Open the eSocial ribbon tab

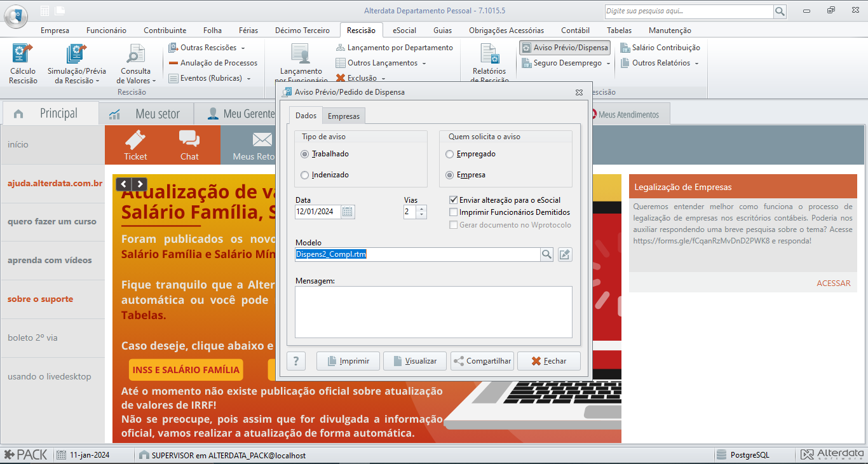pos(404,30)
